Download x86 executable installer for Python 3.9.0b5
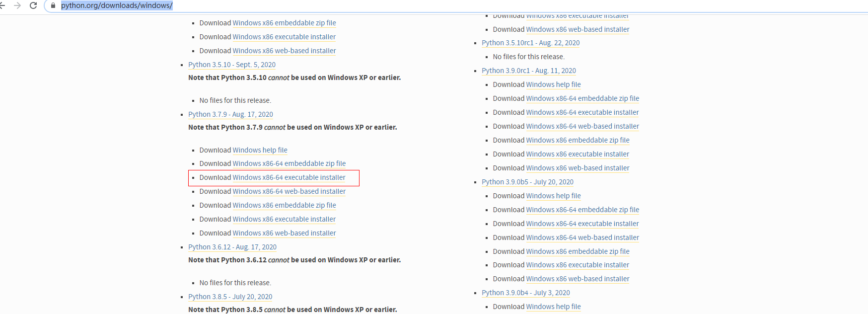Screen dimensions: 868x314 pyautogui.click(x=578, y=265)
